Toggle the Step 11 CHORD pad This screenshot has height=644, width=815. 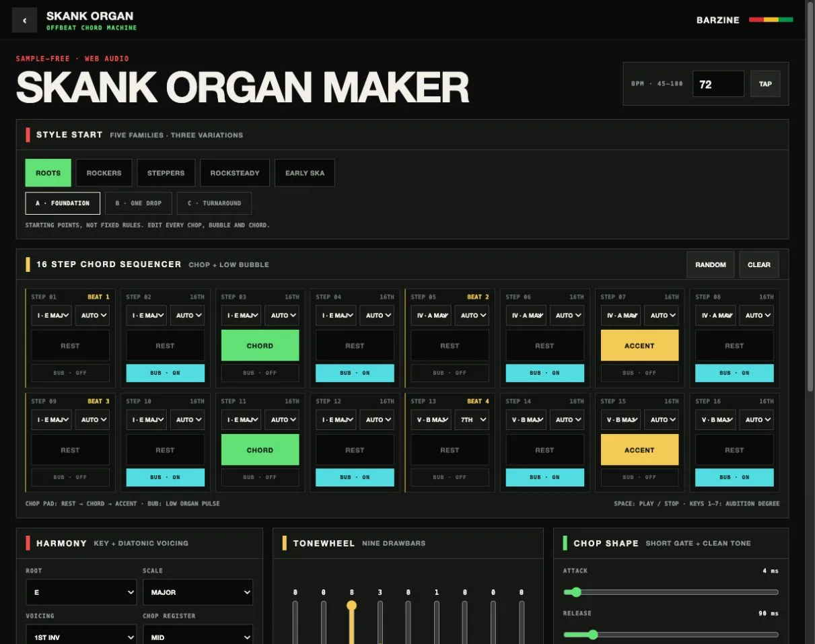pos(260,450)
